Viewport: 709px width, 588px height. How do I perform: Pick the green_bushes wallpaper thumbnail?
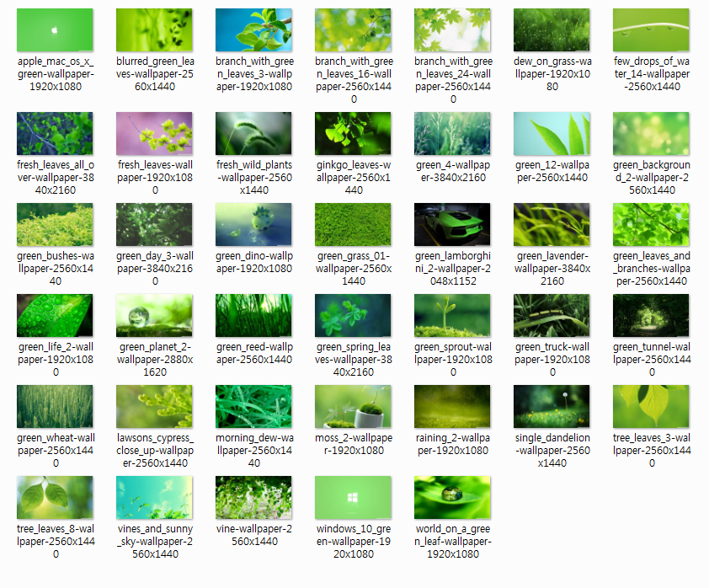[55, 224]
